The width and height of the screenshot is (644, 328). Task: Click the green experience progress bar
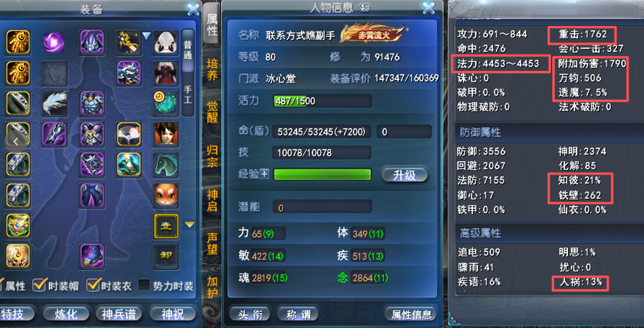(x=322, y=175)
